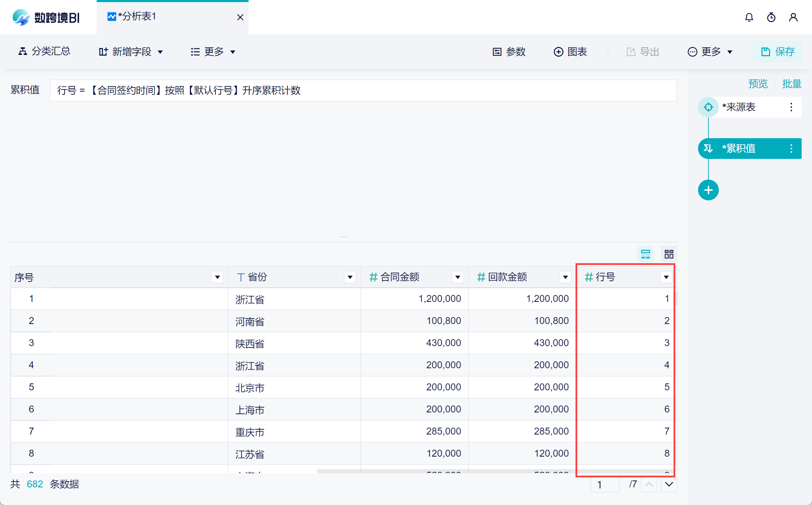Click the user profile icon

click(x=793, y=17)
